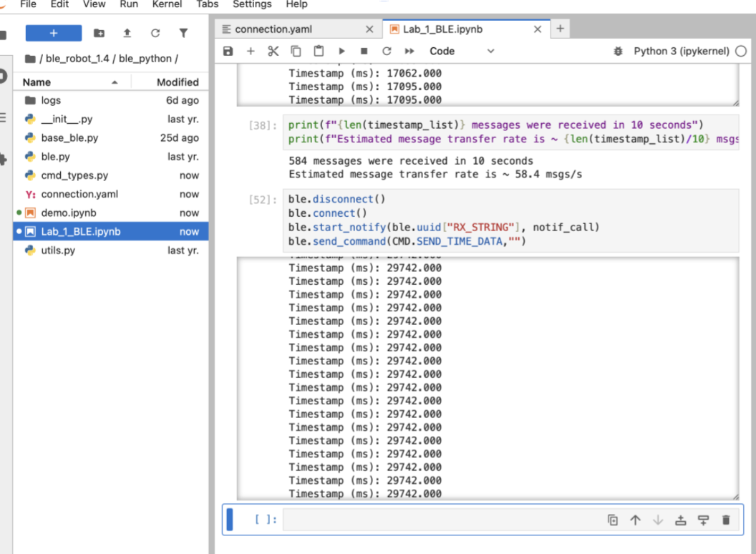Open a new tab with plus button
Viewport: 756px width, 554px height.
pyautogui.click(x=560, y=29)
